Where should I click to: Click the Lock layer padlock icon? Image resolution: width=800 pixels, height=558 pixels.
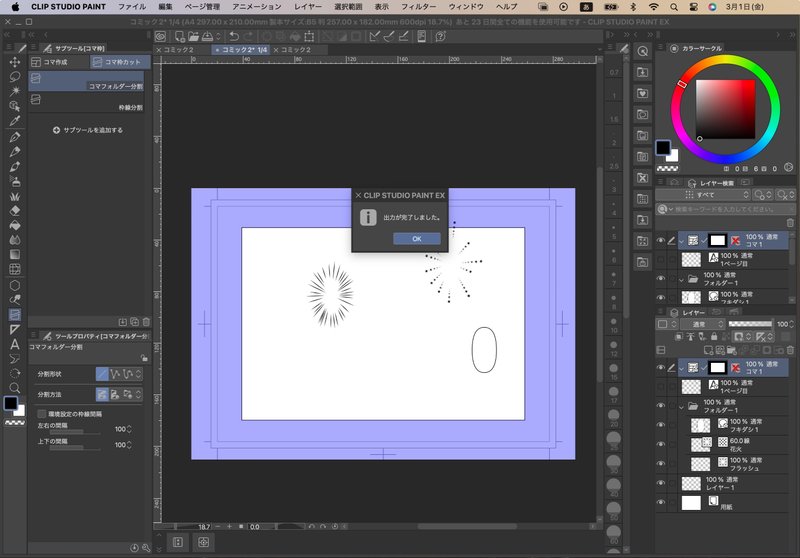tap(714, 337)
